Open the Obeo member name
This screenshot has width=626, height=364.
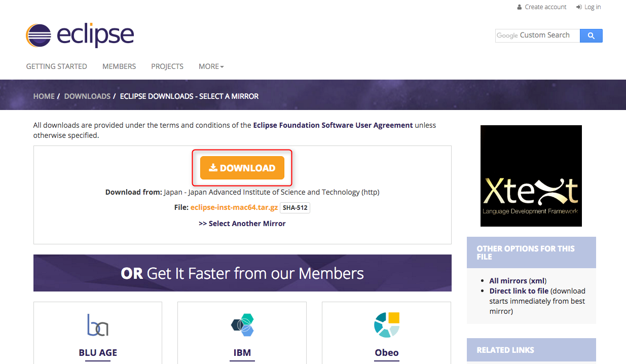387,353
